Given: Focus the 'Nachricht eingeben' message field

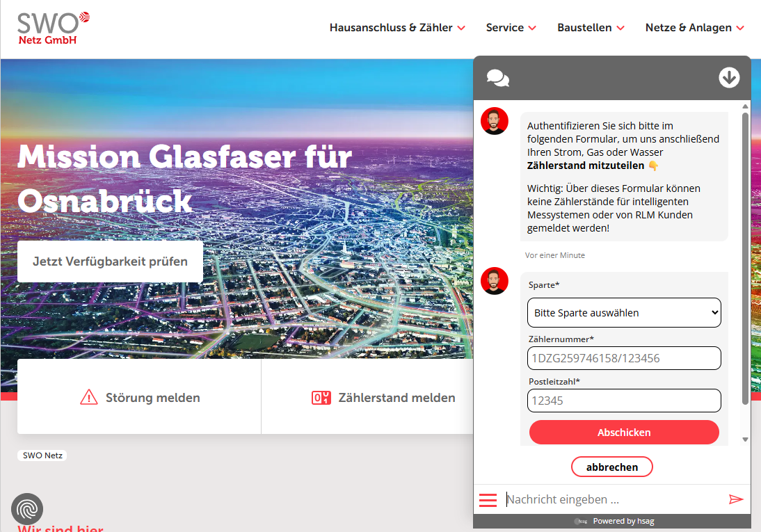Looking at the screenshot, I should (x=614, y=499).
